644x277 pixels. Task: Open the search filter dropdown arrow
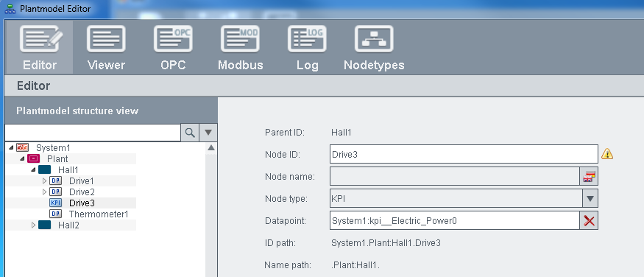point(208,133)
